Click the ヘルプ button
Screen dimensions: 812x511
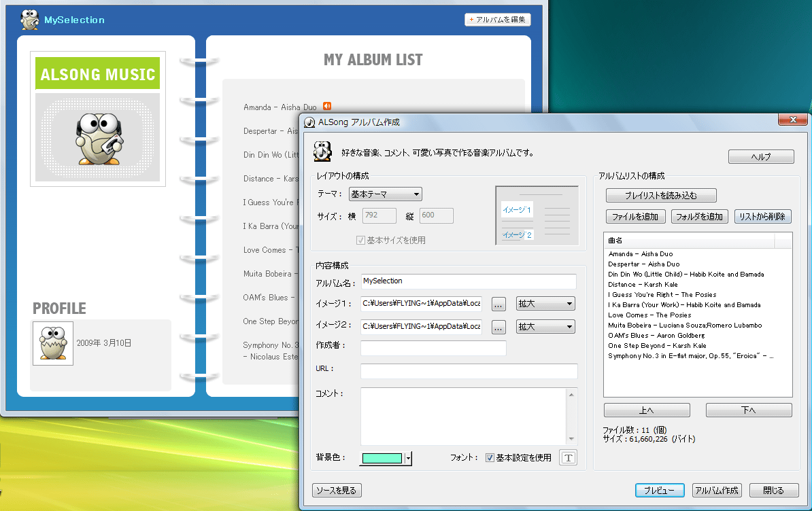click(761, 157)
